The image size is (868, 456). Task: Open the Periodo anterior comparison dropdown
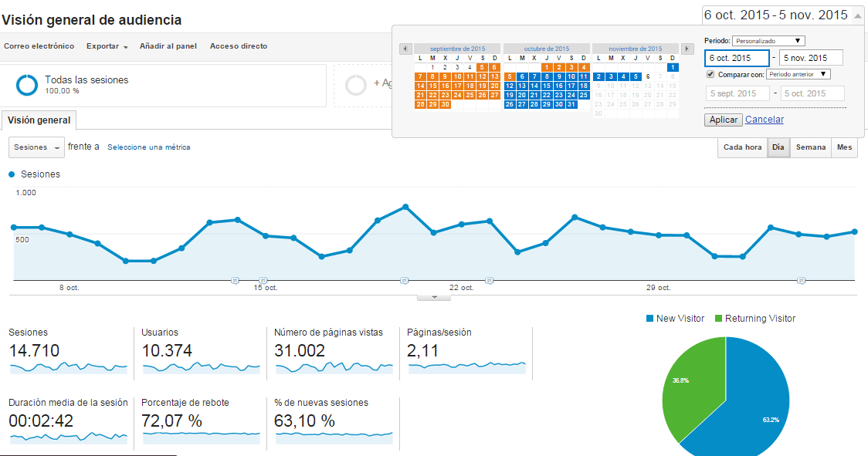[x=798, y=75]
